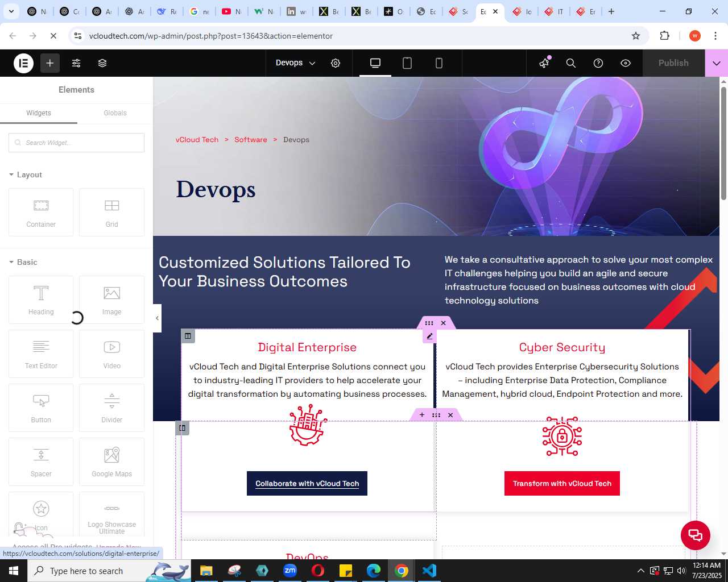Viewport: 728px width, 582px height.
Task: Open the Devops document dropdown
Action: [295, 63]
